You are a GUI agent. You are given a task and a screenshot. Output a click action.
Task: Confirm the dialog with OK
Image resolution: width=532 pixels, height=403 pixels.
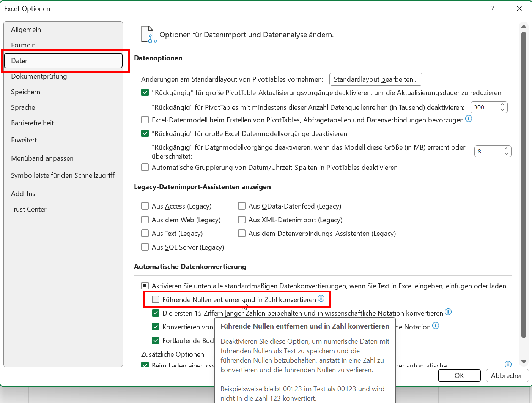pos(459,375)
